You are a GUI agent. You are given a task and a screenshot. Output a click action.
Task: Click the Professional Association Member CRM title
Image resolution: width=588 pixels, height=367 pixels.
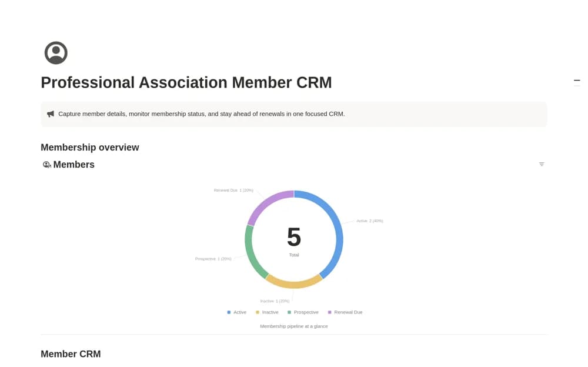(x=186, y=82)
